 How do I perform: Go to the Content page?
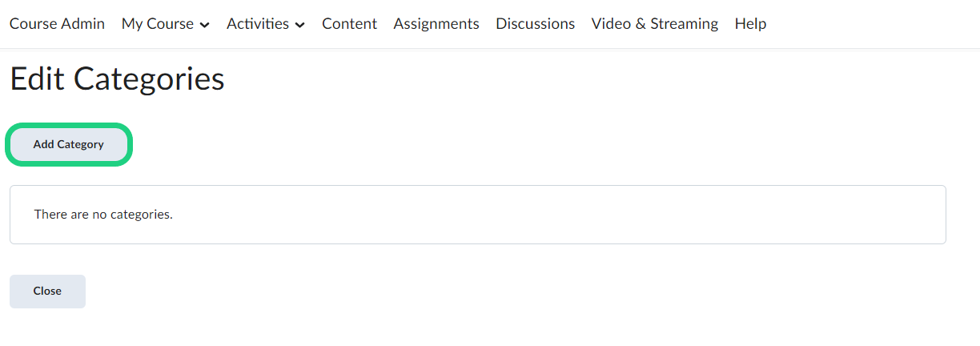click(x=349, y=24)
